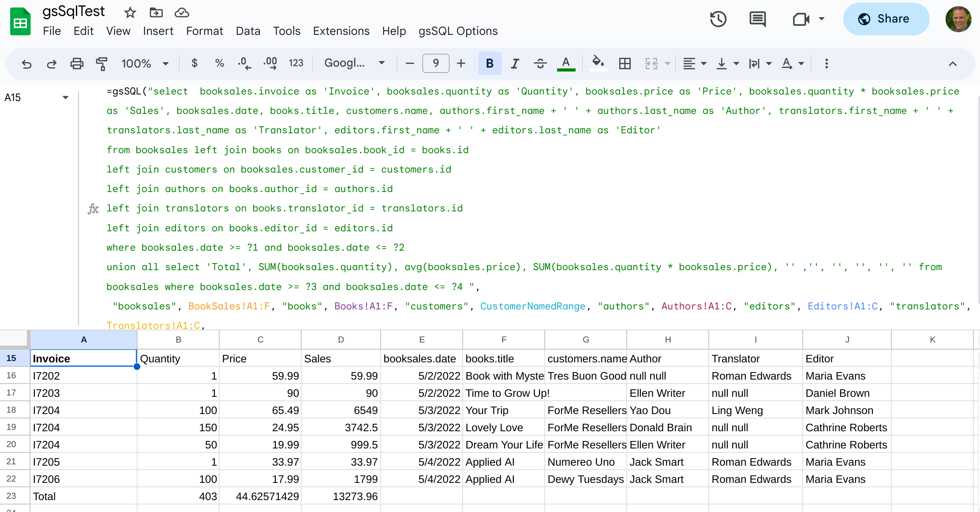Screen dimensions: 980x512
Task: Toggle strikethrough formatting
Action: click(x=540, y=64)
